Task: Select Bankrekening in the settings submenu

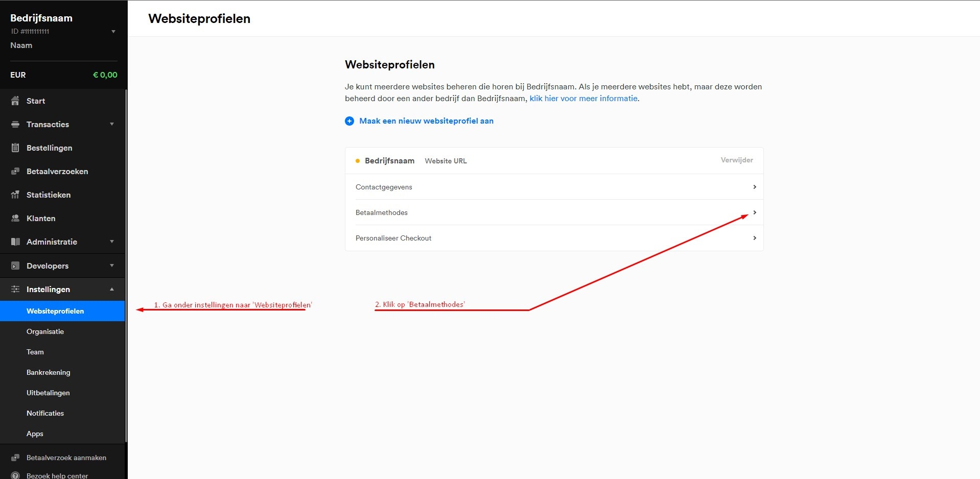Action: pos(49,372)
